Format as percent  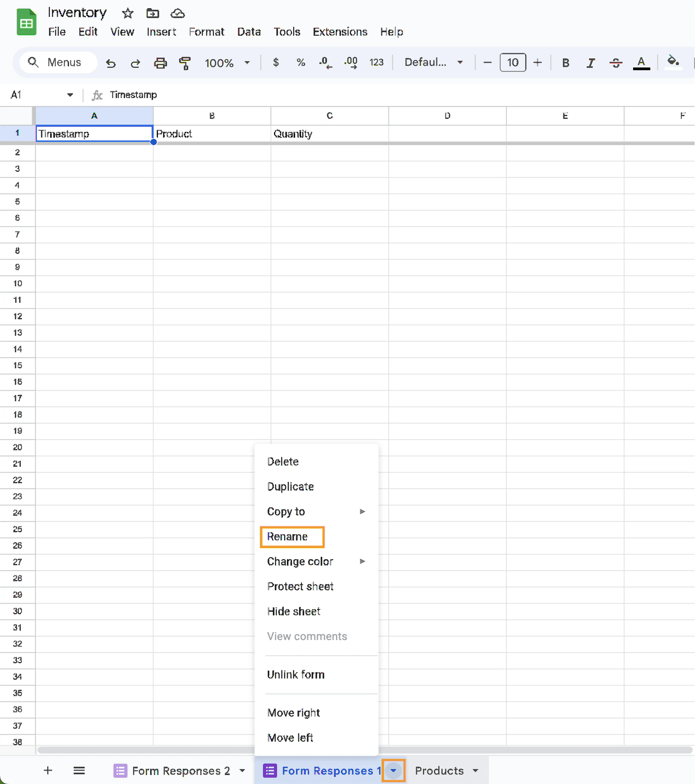[301, 62]
